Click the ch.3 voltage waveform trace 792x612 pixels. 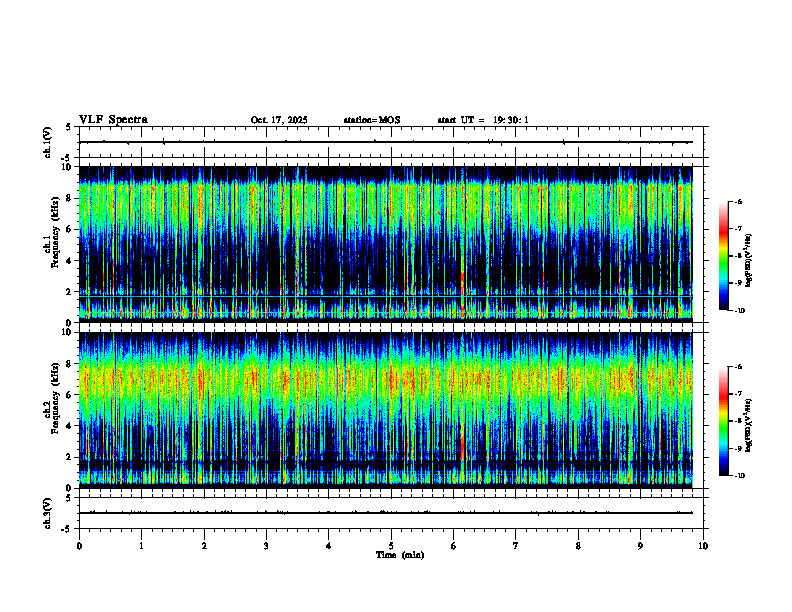click(385, 513)
